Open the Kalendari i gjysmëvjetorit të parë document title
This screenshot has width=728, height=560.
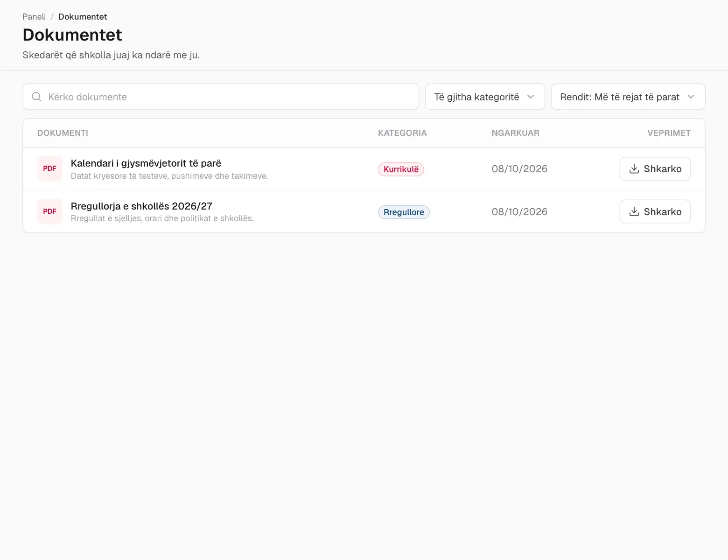(x=146, y=163)
